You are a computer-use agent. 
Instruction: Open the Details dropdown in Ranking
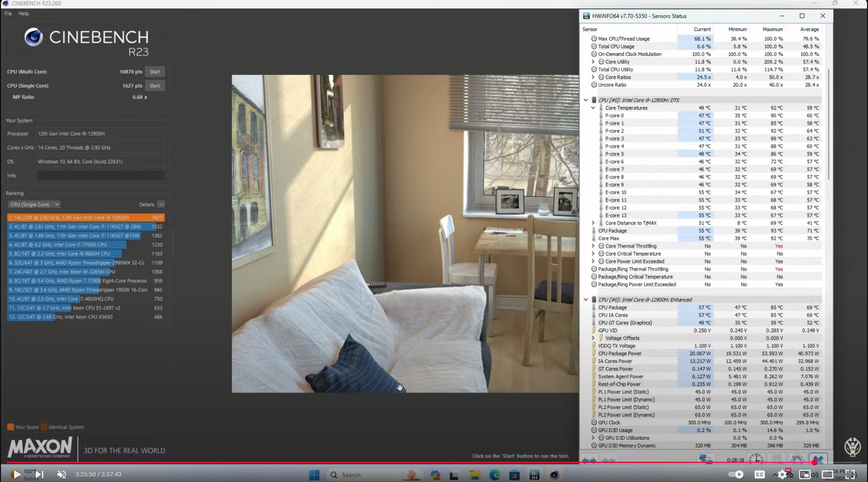161,204
